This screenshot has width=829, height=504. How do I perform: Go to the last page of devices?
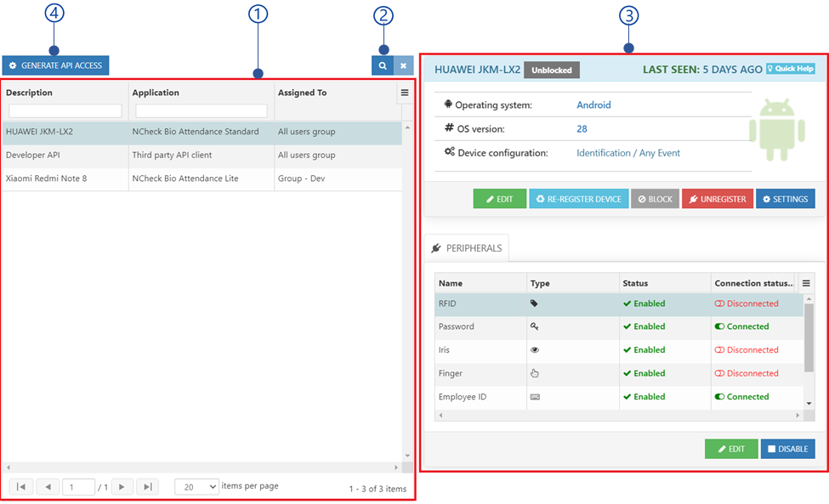point(148,486)
